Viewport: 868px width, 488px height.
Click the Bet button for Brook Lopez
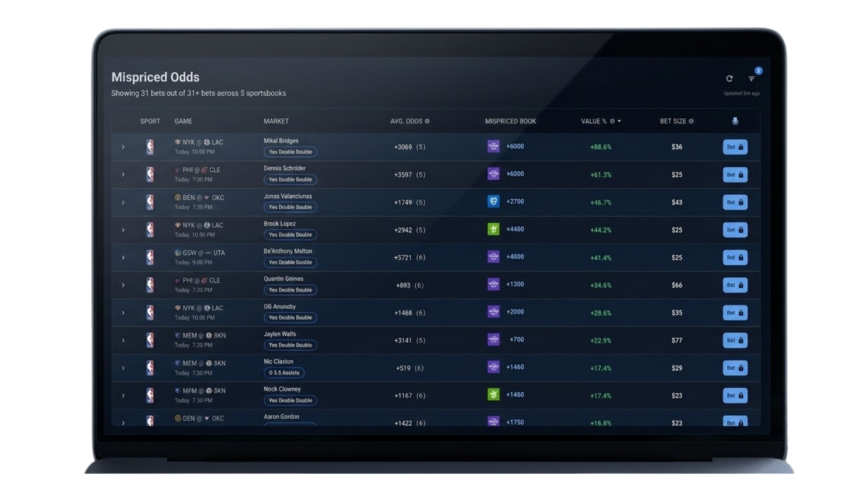pos(735,230)
